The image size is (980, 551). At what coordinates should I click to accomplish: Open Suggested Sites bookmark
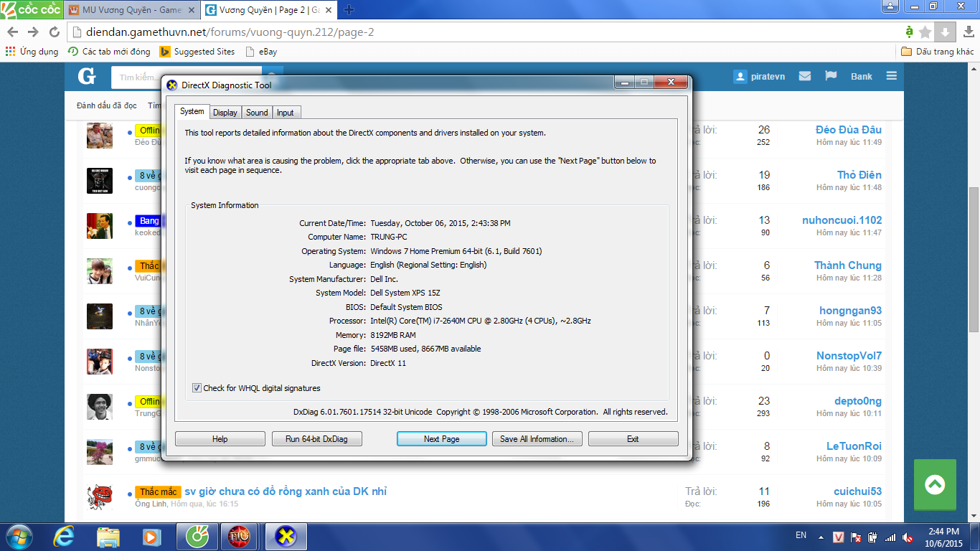point(197,52)
